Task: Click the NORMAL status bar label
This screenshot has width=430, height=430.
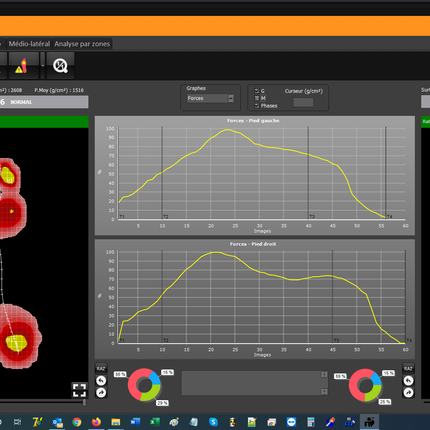Action: coord(21,102)
